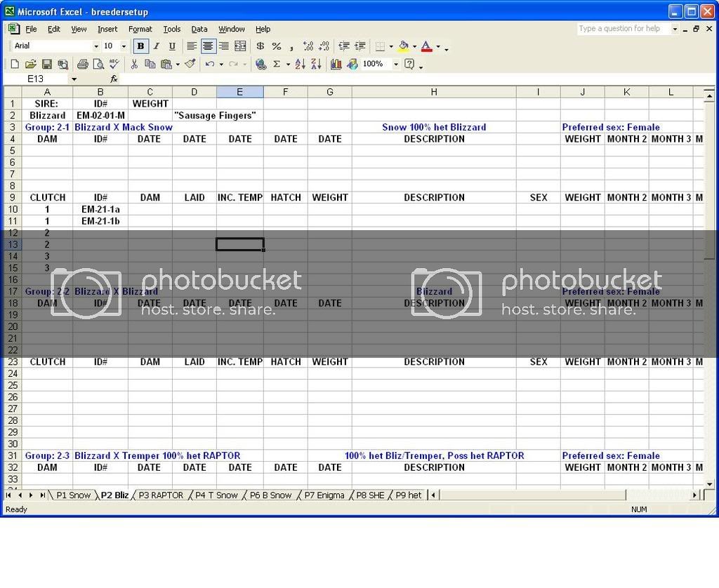
Task: Click the Print Preview icon
Action: [x=99, y=64]
